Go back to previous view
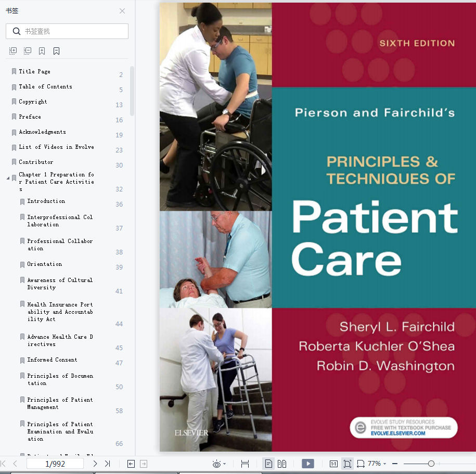 coord(131,464)
